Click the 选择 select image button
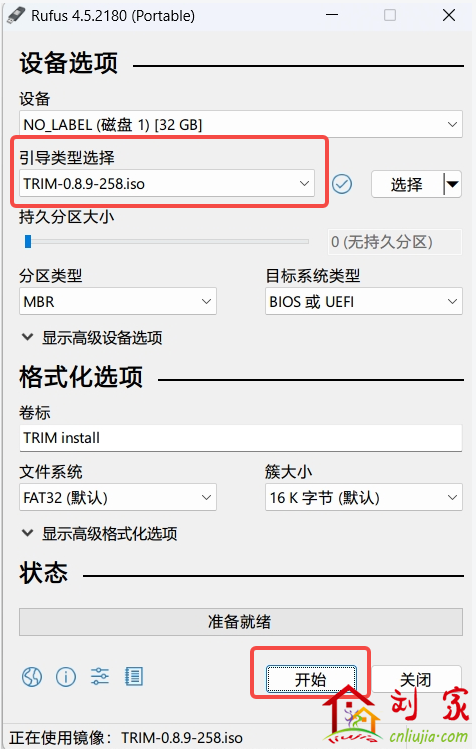This screenshot has width=476, height=749. tap(407, 184)
